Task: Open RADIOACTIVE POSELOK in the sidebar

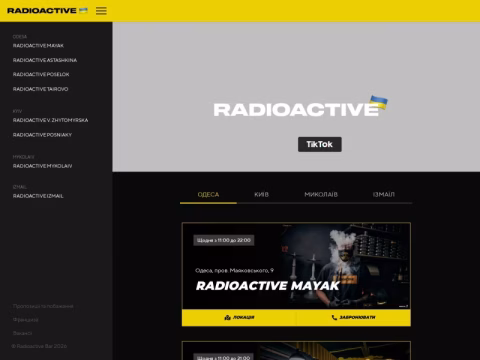Action: pyautogui.click(x=41, y=74)
